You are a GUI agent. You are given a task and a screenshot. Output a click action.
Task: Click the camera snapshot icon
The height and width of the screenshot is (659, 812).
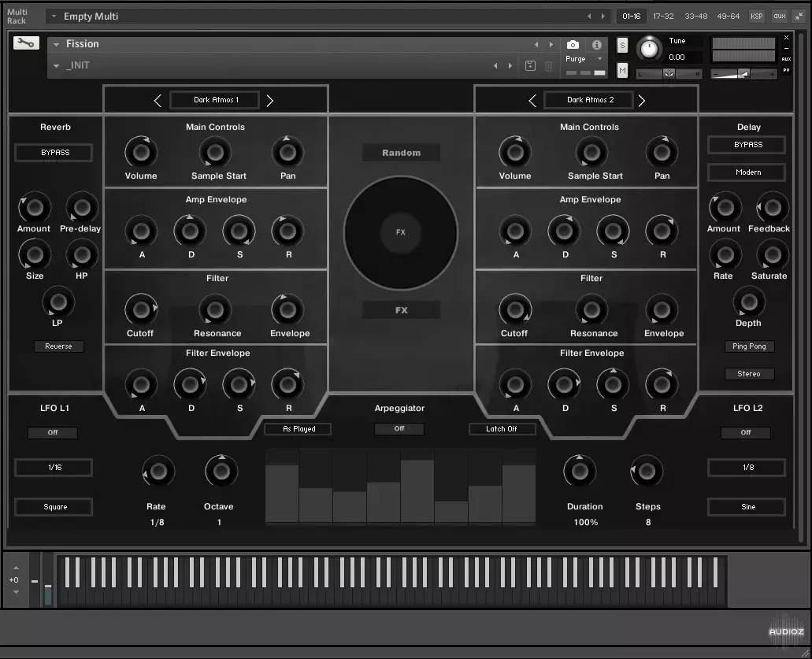point(573,45)
